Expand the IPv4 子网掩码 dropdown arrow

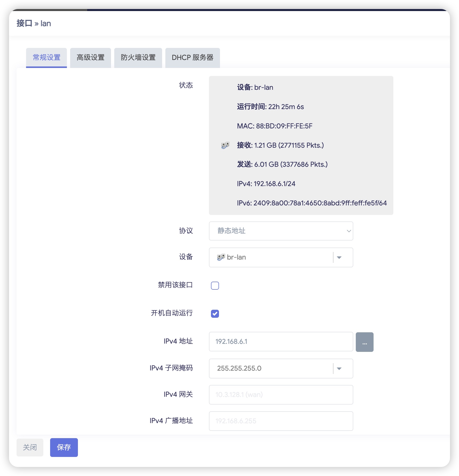pyautogui.click(x=339, y=369)
